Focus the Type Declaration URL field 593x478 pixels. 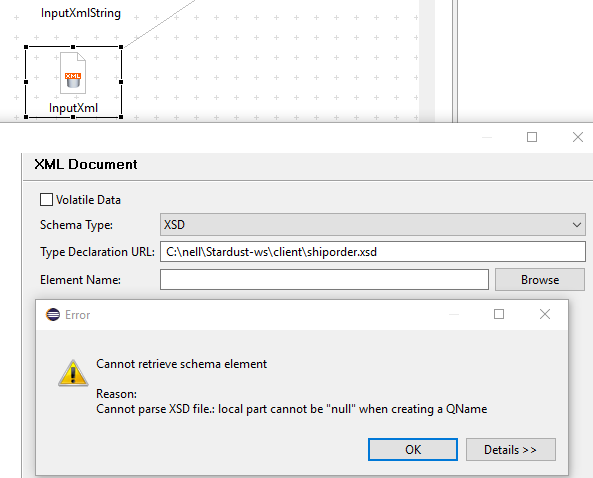pos(373,251)
